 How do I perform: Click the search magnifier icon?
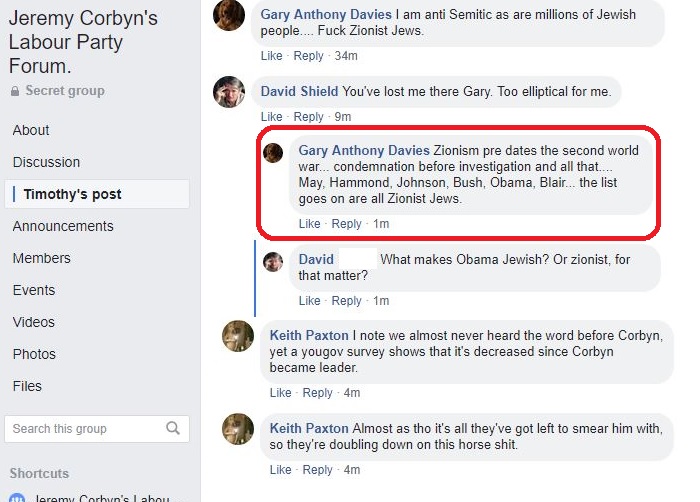click(x=173, y=428)
